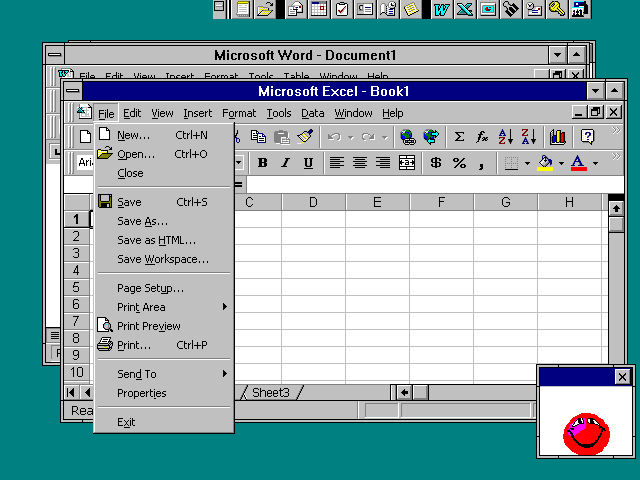This screenshot has height=480, width=640.
Task: Apply the Currency Style dollar icon
Action: point(436,163)
